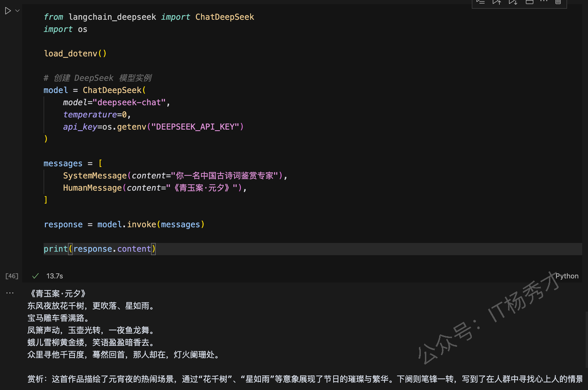Click the comment '# 创建 DeepSeek 模型实例'
Image resolution: width=588 pixels, height=390 pixels.
tap(97, 78)
